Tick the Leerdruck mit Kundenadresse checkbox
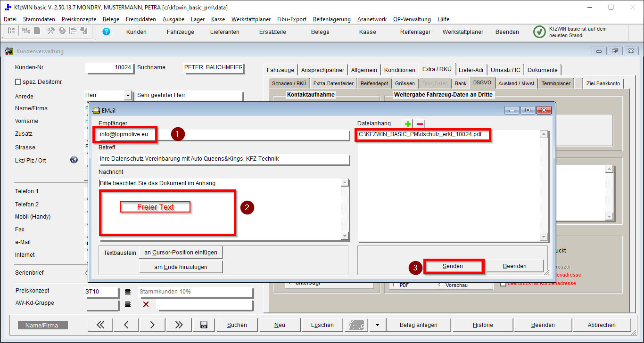 click(503, 283)
